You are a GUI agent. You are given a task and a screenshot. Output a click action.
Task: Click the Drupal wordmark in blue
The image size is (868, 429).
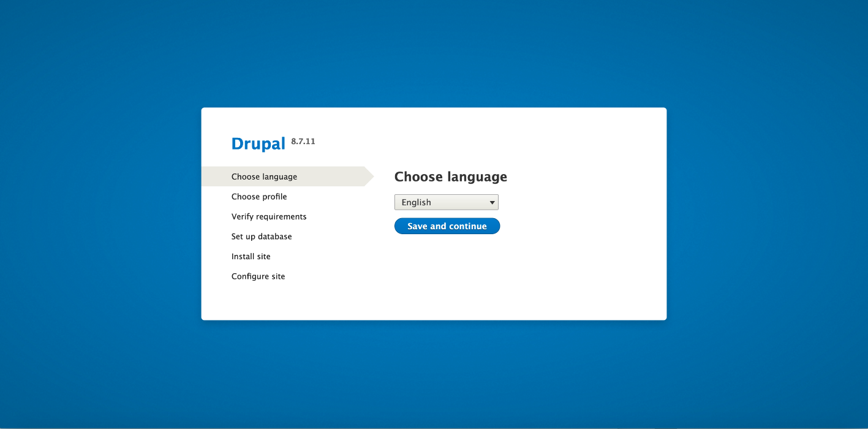[258, 143]
